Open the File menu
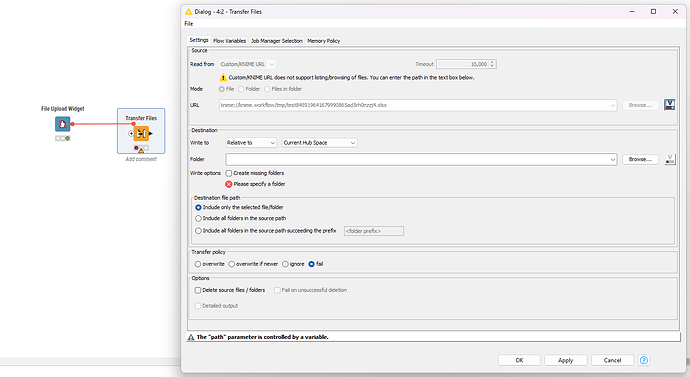This screenshot has height=377, width=690. tap(189, 24)
